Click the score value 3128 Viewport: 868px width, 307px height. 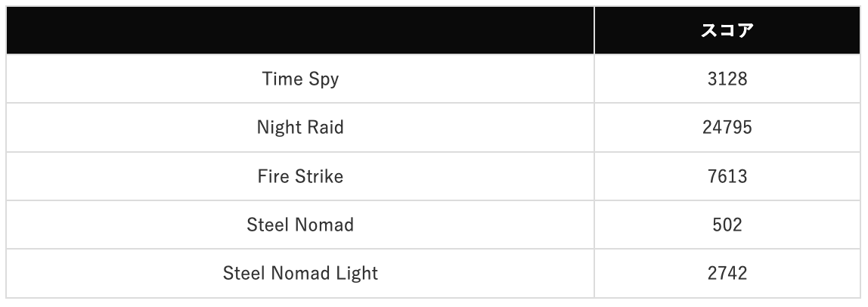tap(727, 79)
